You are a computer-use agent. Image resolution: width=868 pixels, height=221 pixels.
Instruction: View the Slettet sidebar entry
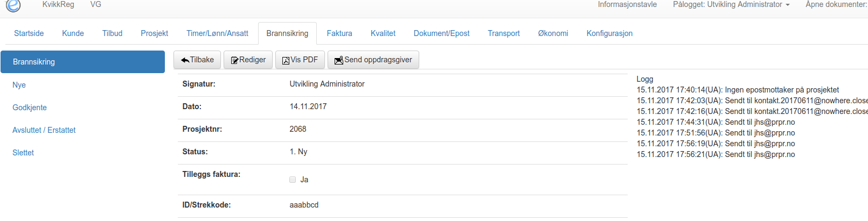(23, 153)
